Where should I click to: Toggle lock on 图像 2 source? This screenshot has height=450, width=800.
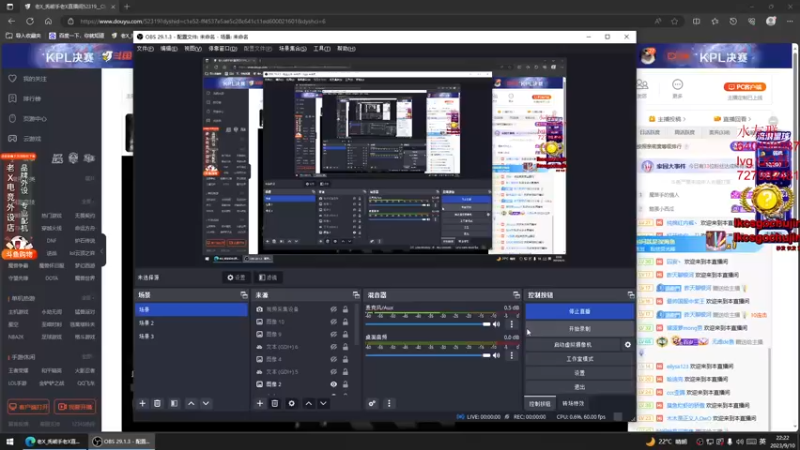click(x=345, y=384)
